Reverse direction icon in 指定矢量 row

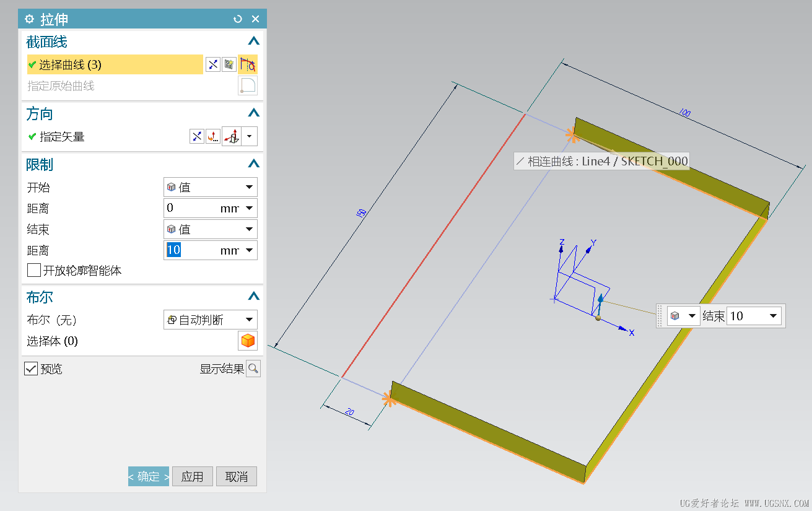coord(196,136)
